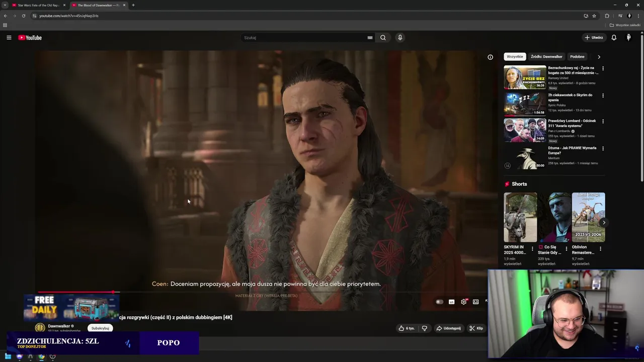
Task: Open the Bezrachunkowy raj video thumbnail
Action: 525,77
